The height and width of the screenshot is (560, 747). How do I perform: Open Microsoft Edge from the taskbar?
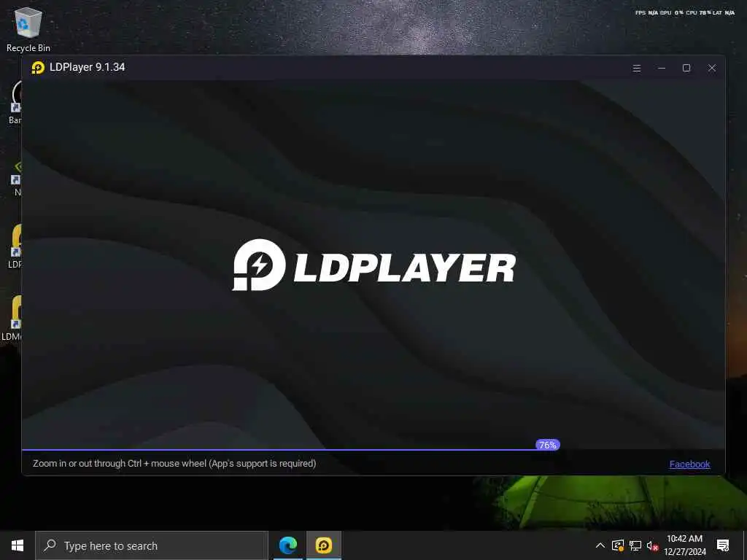287,545
